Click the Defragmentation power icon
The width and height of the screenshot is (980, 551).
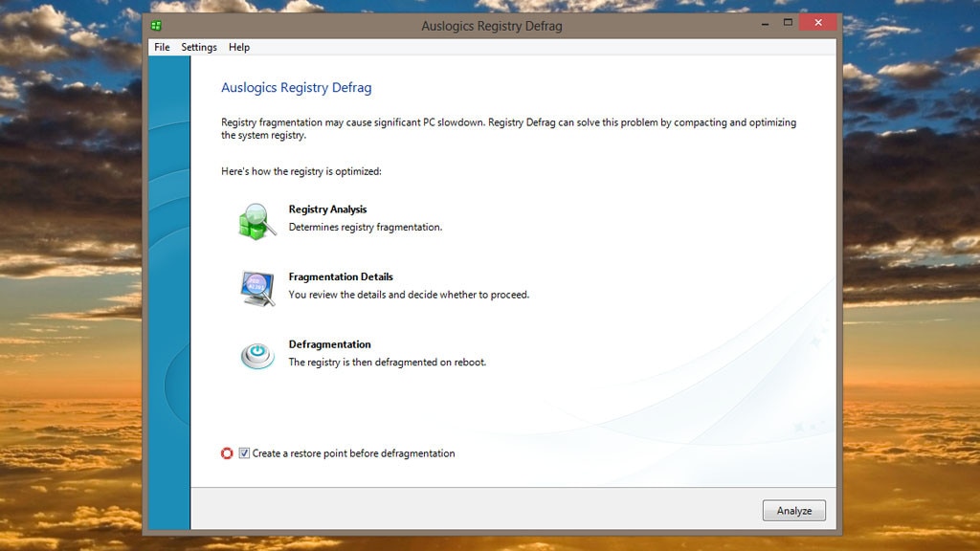(256, 356)
